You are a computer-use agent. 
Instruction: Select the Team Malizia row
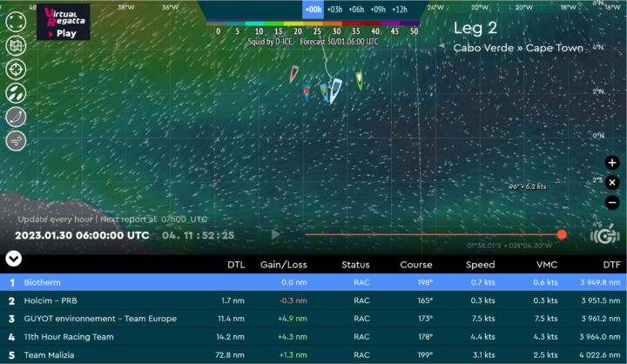coord(313,354)
